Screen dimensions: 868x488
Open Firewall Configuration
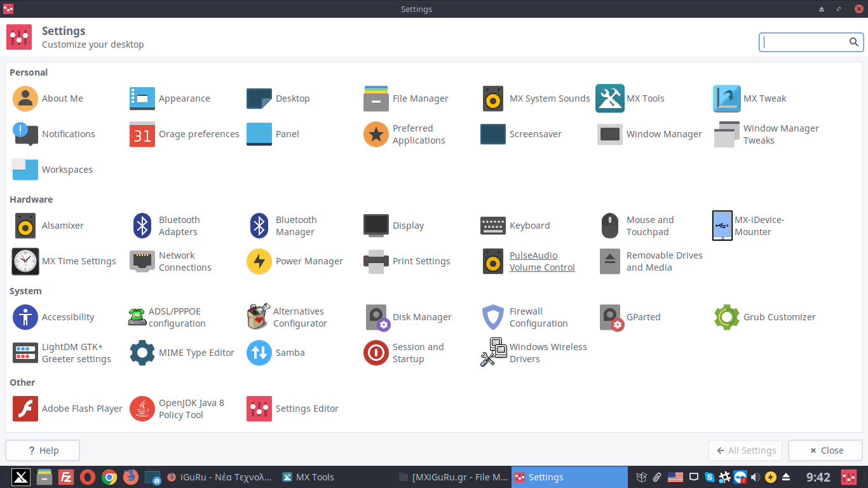[524, 317]
